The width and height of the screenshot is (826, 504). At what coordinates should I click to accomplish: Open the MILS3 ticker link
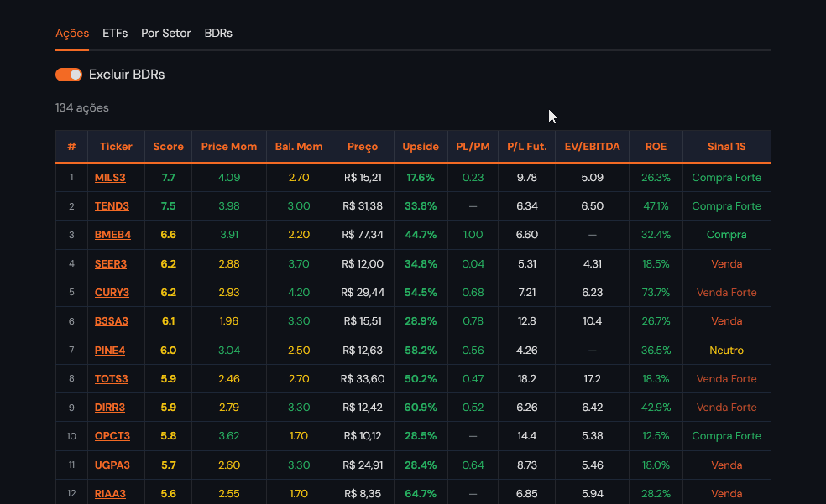tap(110, 178)
